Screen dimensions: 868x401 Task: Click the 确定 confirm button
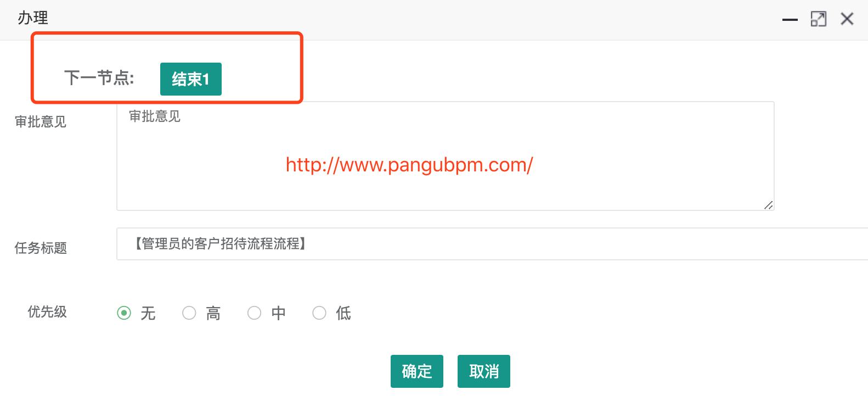[417, 371]
